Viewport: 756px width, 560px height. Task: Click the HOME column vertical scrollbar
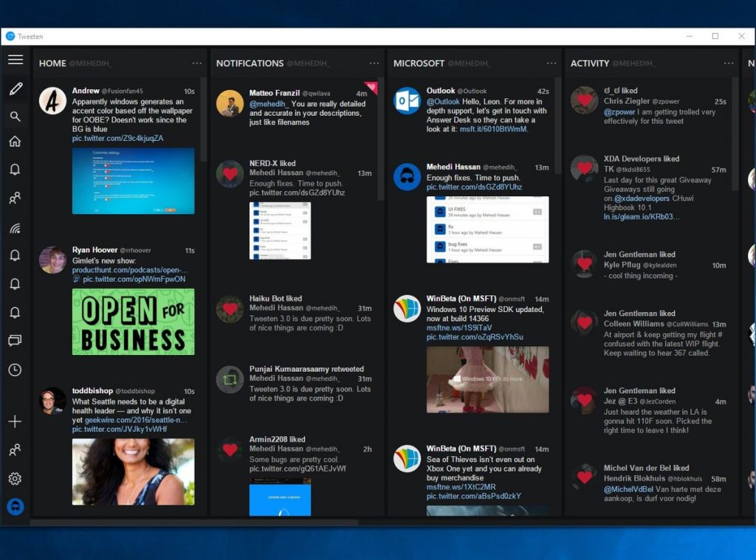[x=204, y=120]
